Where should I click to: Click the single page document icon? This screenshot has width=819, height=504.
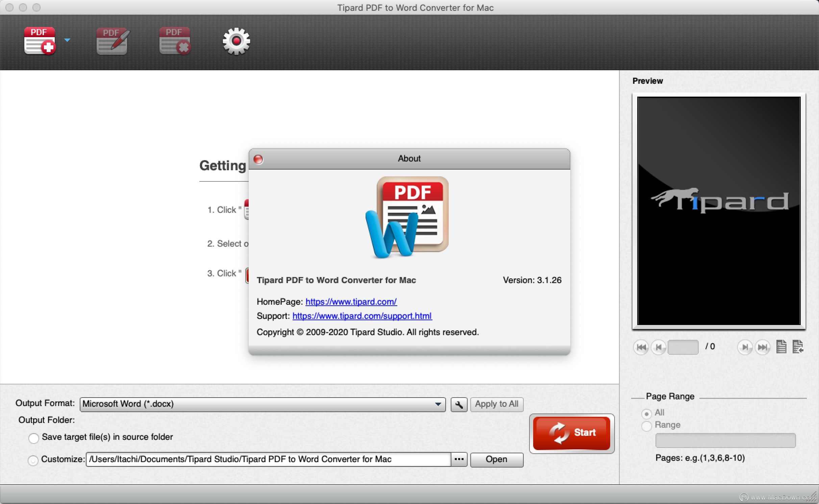coord(781,347)
